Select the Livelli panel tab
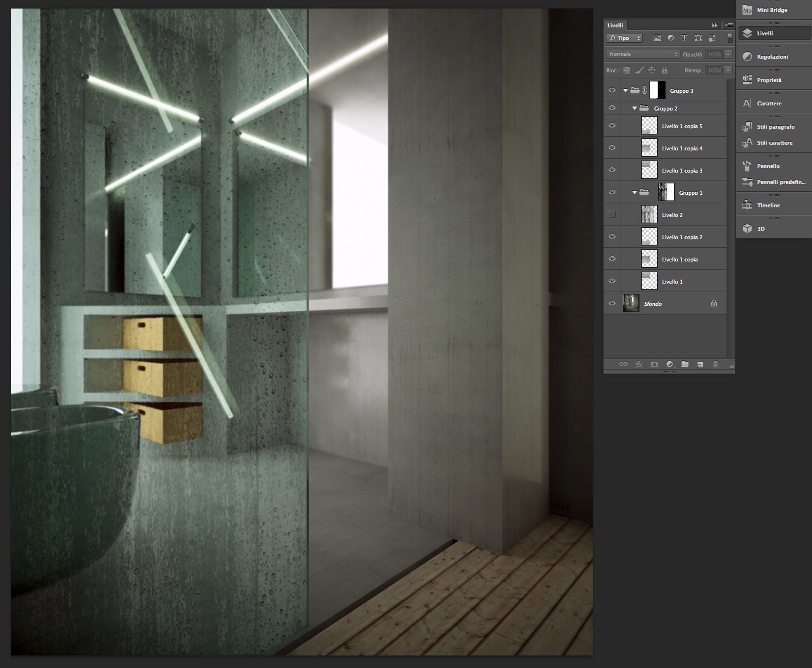812x668 pixels. tap(615, 25)
